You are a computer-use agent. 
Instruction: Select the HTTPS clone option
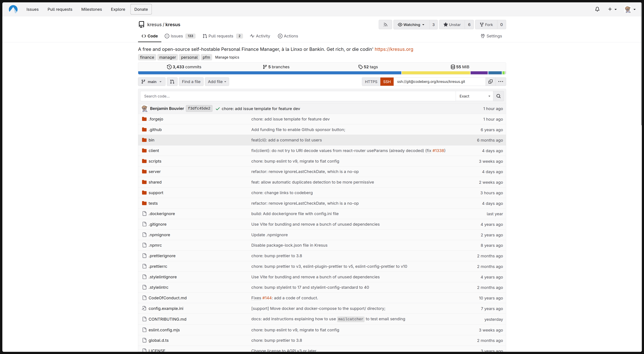pyautogui.click(x=371, y=82)
